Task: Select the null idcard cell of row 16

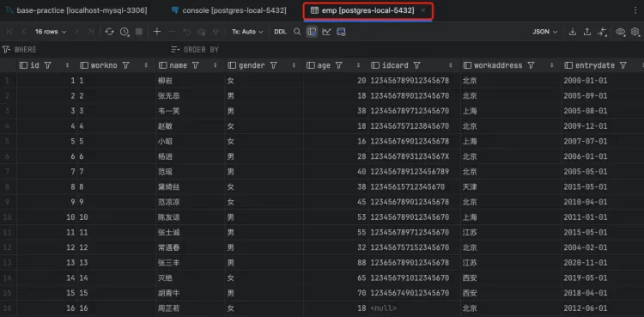Action: tap(414, 308)
